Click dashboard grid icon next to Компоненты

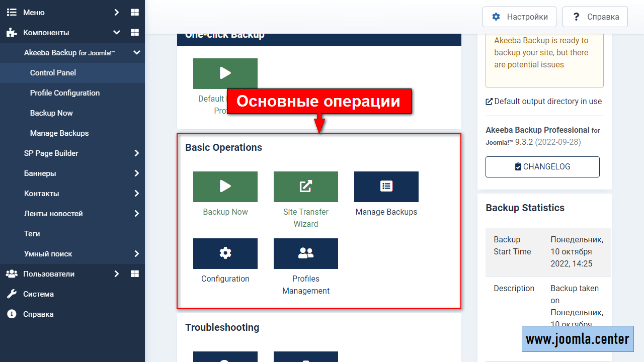point(134,32)
